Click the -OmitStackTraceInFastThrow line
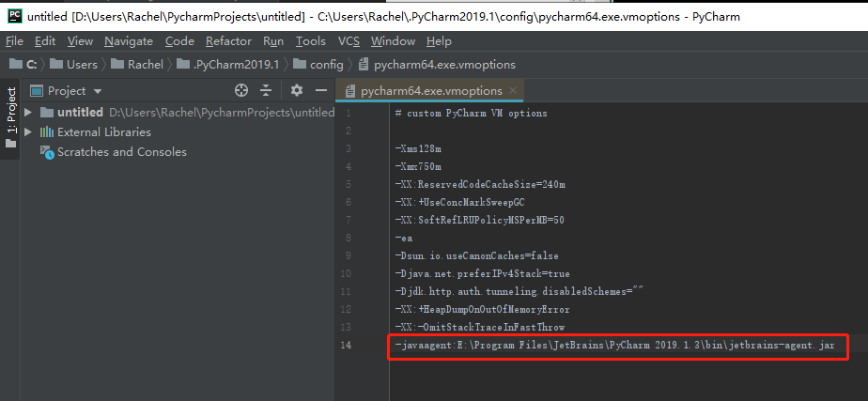 [480, 327]
